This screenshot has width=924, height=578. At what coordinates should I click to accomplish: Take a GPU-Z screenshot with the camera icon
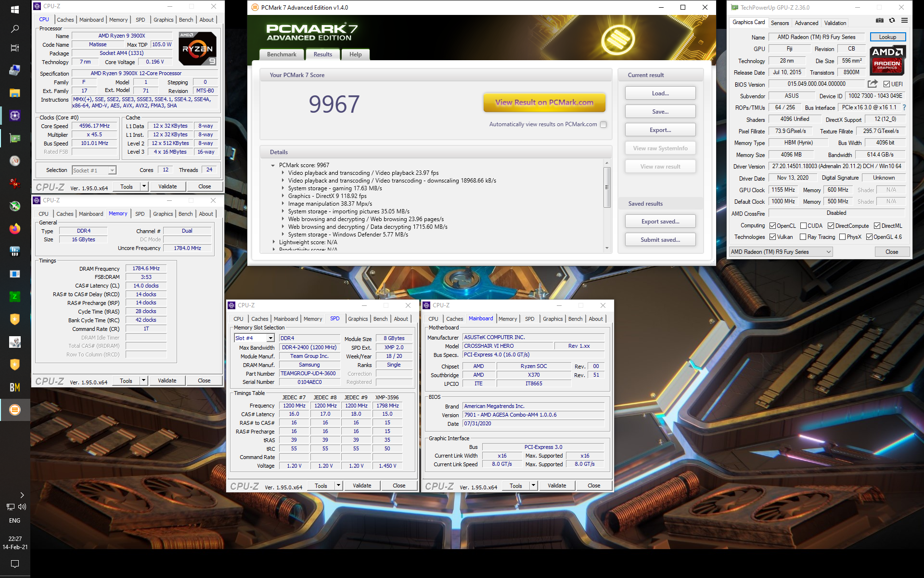[x=880, y=20]
